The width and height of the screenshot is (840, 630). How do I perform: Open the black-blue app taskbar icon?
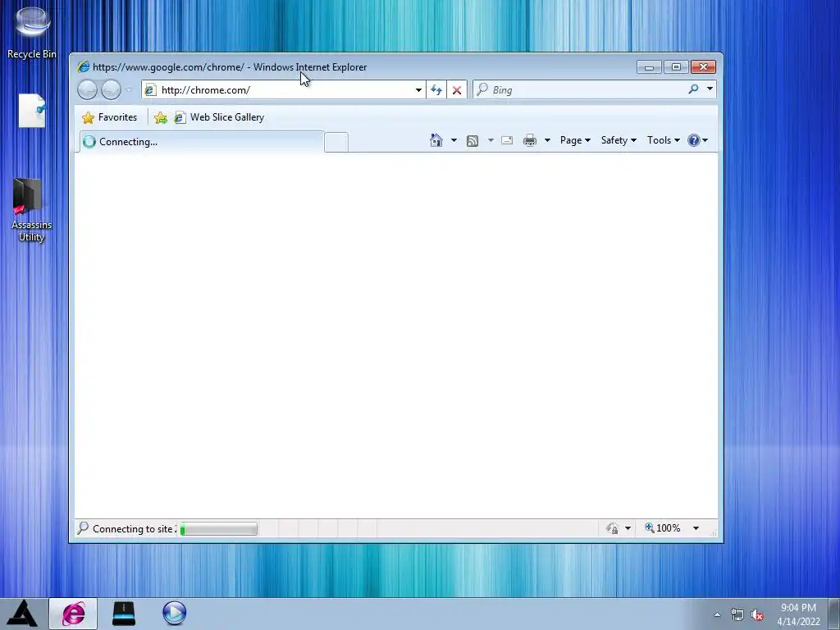124,614
